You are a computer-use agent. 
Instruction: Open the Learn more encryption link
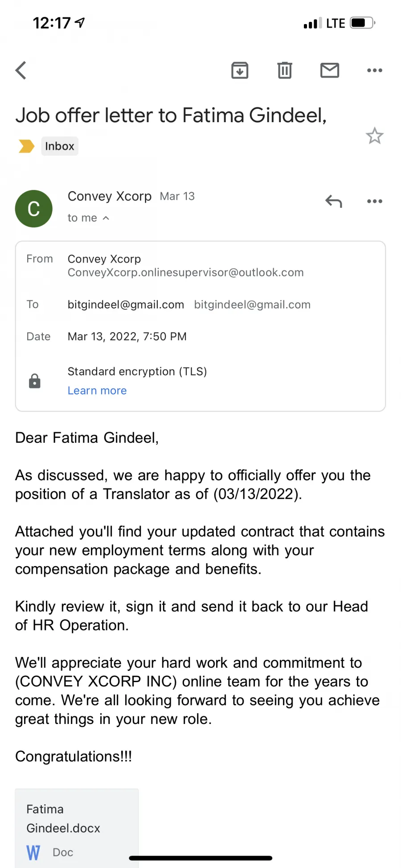coord(97,391)
